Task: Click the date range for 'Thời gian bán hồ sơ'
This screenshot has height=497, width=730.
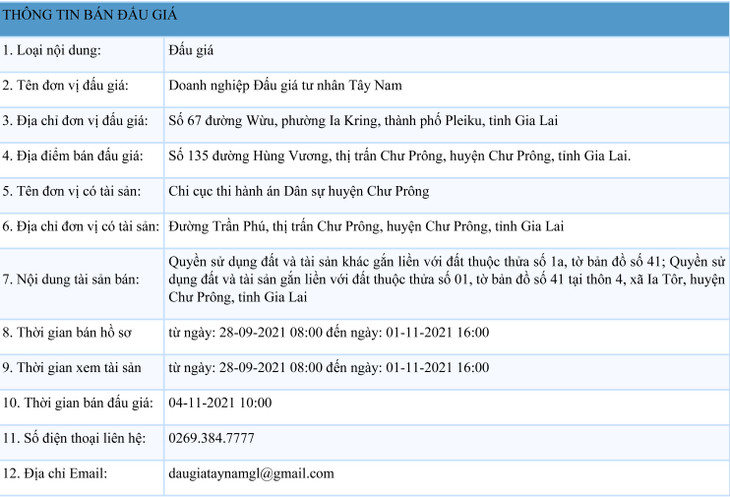Action: click(x=328, y=332)
